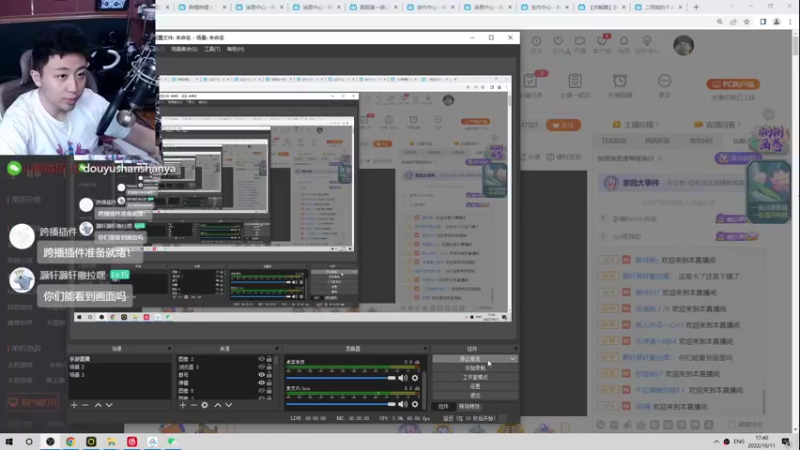Open the 帮助(H) menu in OBS
800x450 pixels.
click(235, 49)
